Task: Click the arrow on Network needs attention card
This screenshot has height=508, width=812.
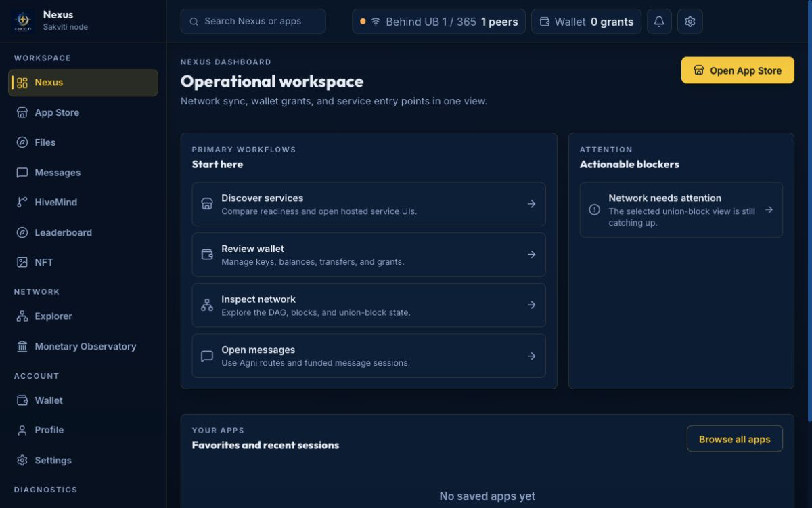Action: pyautogui.click(x=769, y=210)
